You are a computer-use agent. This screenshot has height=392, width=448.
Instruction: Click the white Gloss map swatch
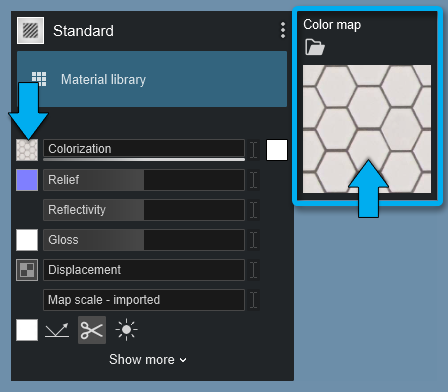27,240
